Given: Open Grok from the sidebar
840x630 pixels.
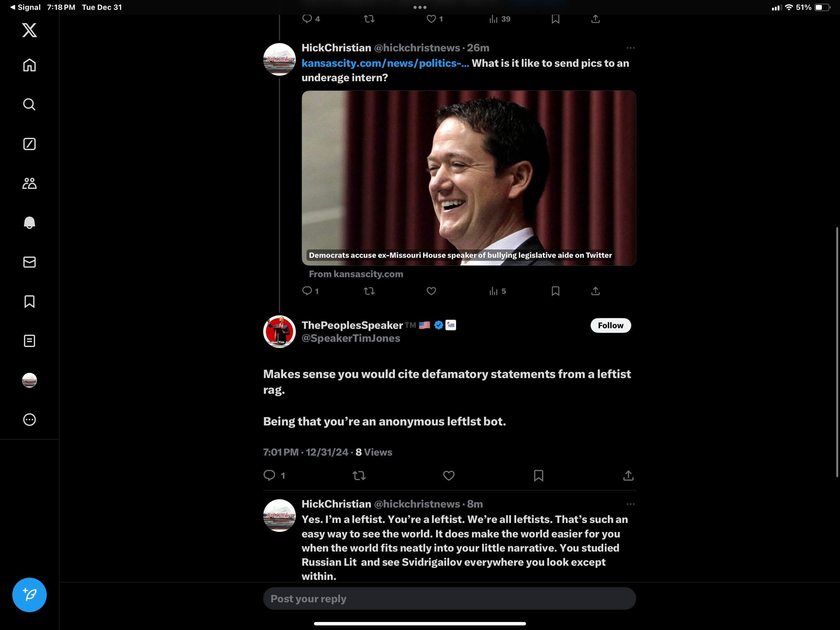Looking at the screenshot, I should [x=29, y=144].
